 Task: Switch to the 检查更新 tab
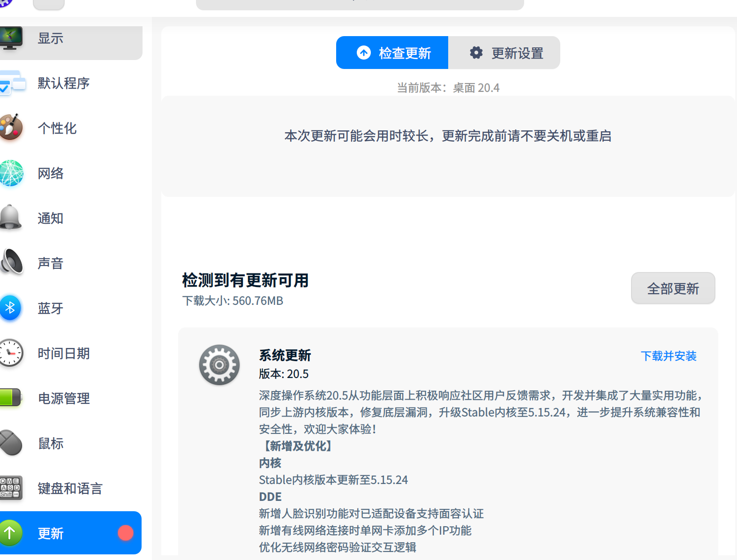tap(392, 53)
